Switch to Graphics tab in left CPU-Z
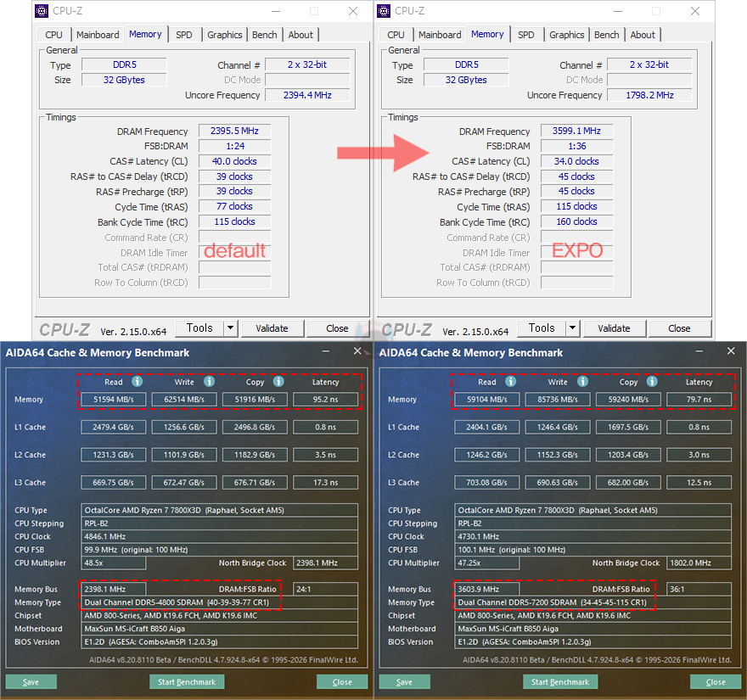The image size is (747, 700). 224,35
